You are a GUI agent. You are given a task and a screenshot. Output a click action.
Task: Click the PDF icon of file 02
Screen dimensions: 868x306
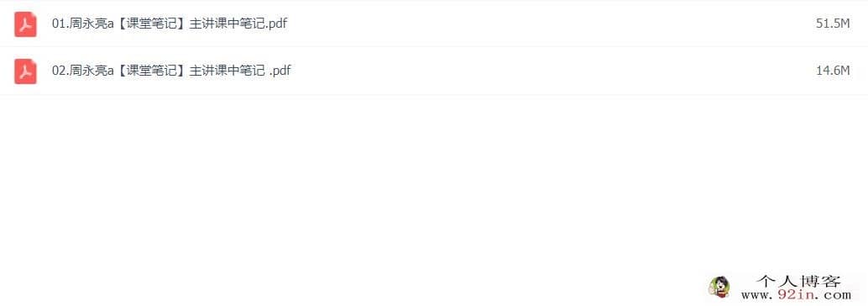click(25, 71)
